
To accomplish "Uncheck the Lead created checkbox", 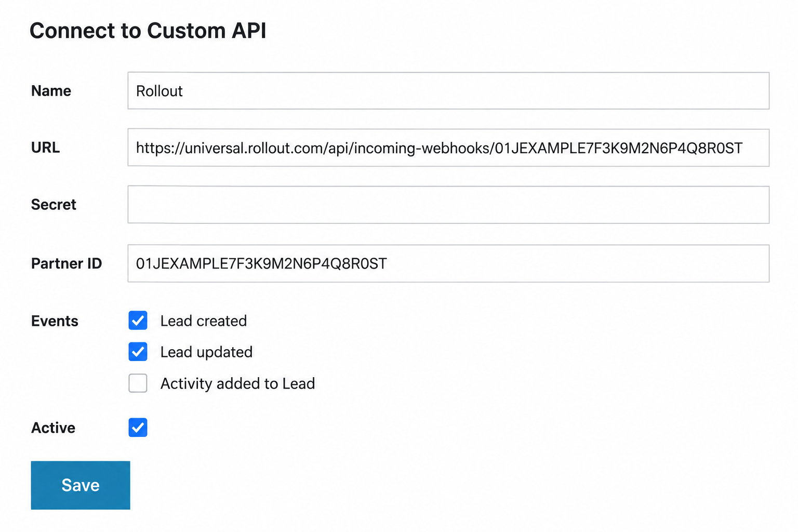I will click(x=138, y=321).
